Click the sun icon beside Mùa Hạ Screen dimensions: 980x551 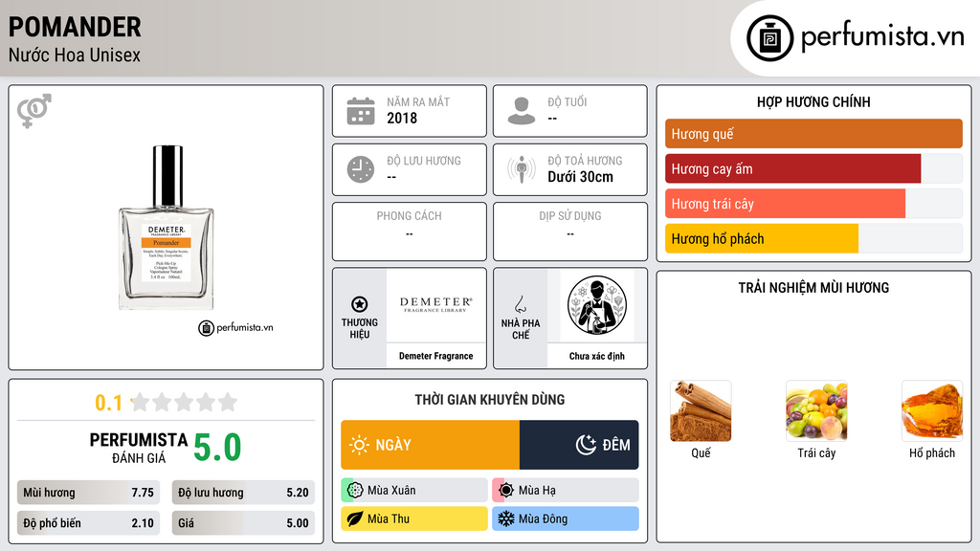pos(506,491)
